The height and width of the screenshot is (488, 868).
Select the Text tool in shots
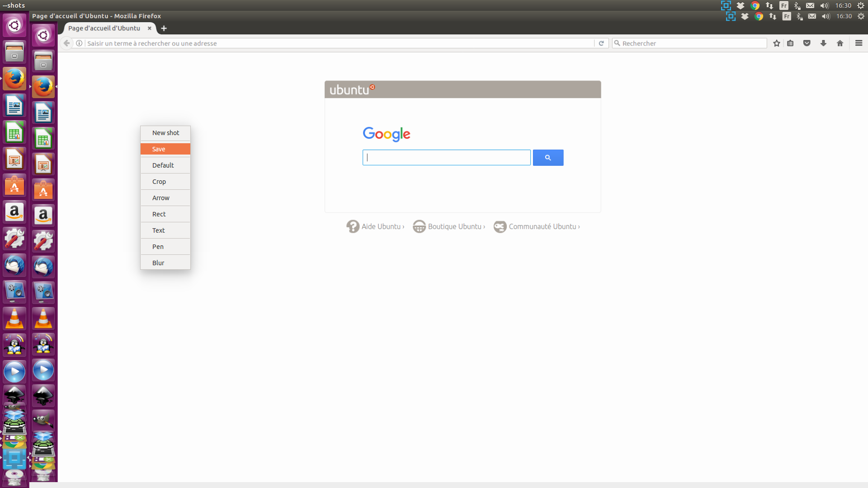[x=165, y=230]
